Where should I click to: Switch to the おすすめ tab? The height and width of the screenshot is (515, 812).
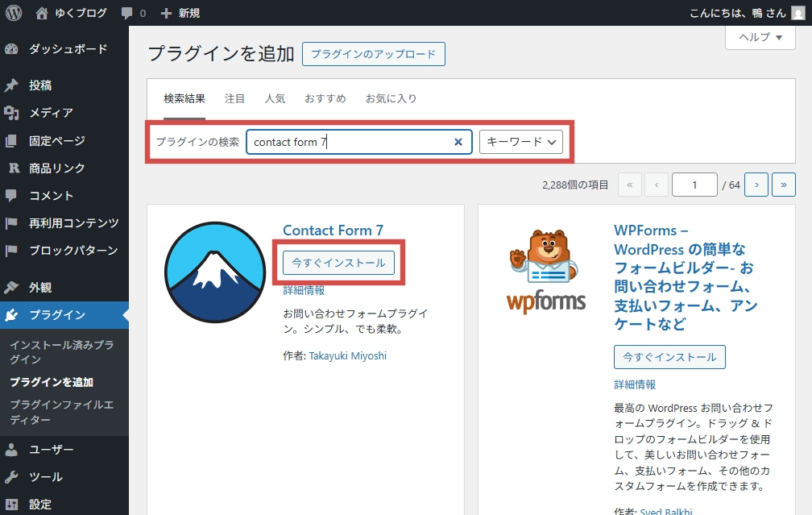click(x=325, y=98)
